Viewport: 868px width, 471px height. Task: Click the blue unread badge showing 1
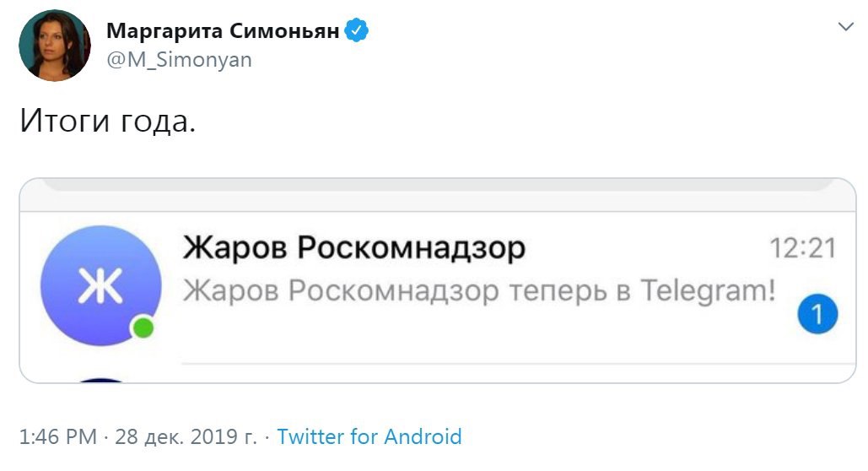click(x=817, y=314)
